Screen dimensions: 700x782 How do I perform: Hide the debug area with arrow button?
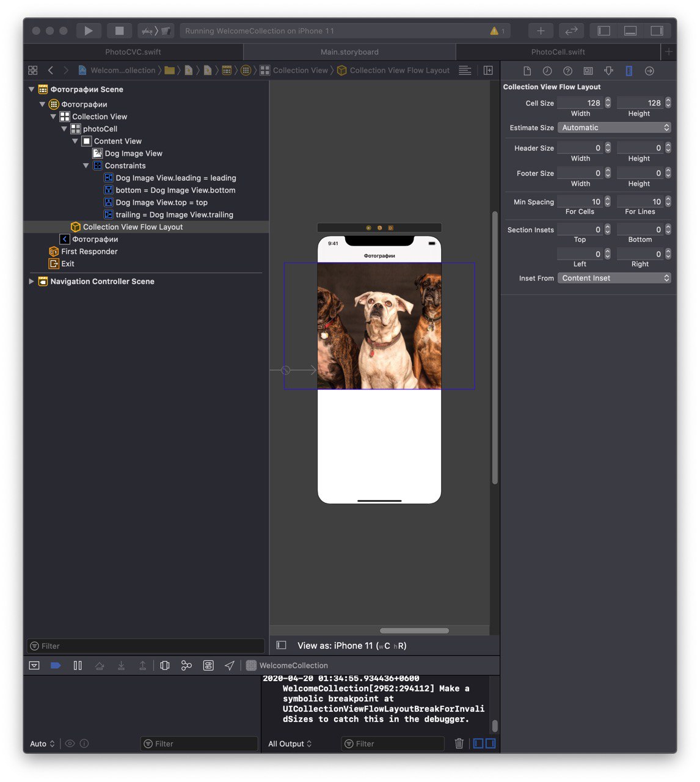pyautogui.click(x=34, y=665)
